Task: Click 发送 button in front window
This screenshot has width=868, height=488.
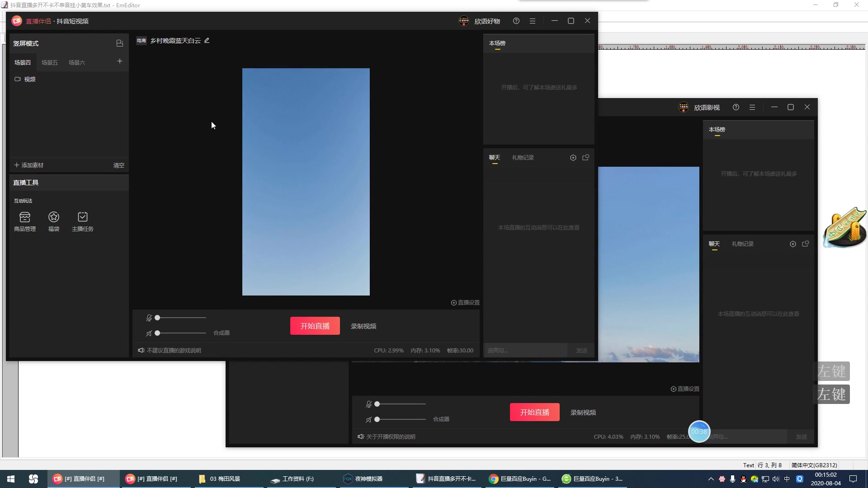Action: click(582, 351)
